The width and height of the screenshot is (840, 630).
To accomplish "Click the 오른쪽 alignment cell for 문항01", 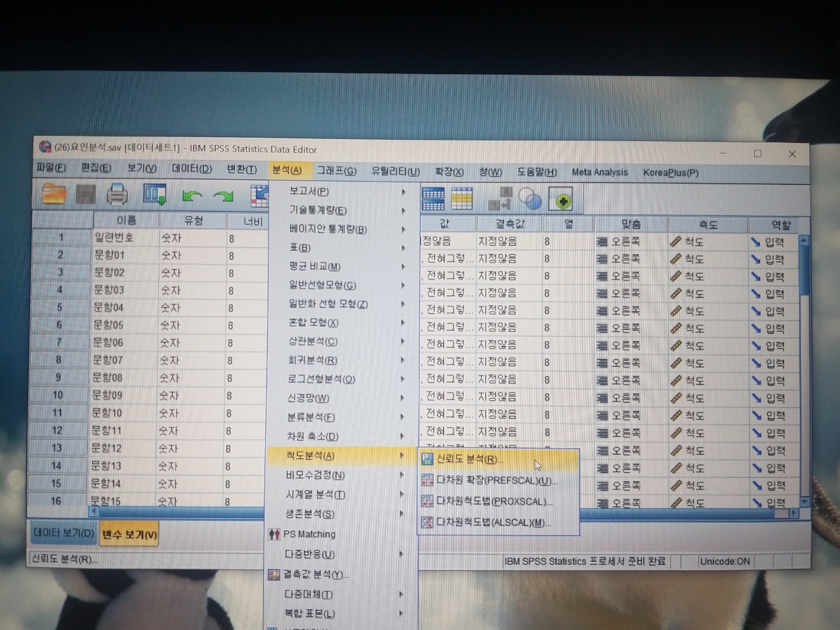I will 630,259.
